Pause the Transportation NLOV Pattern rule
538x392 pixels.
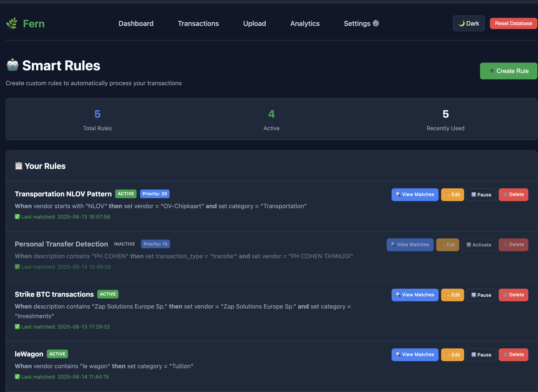(x=481, y=195)
